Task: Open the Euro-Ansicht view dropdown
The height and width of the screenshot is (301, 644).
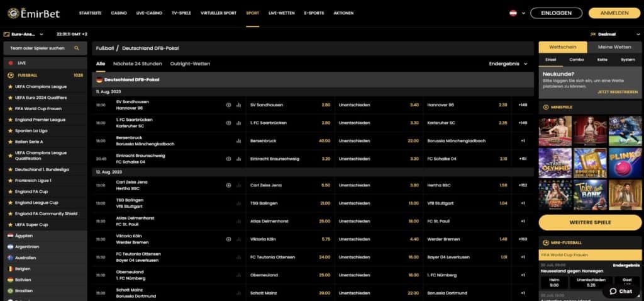Action: [x=23, y=34]
